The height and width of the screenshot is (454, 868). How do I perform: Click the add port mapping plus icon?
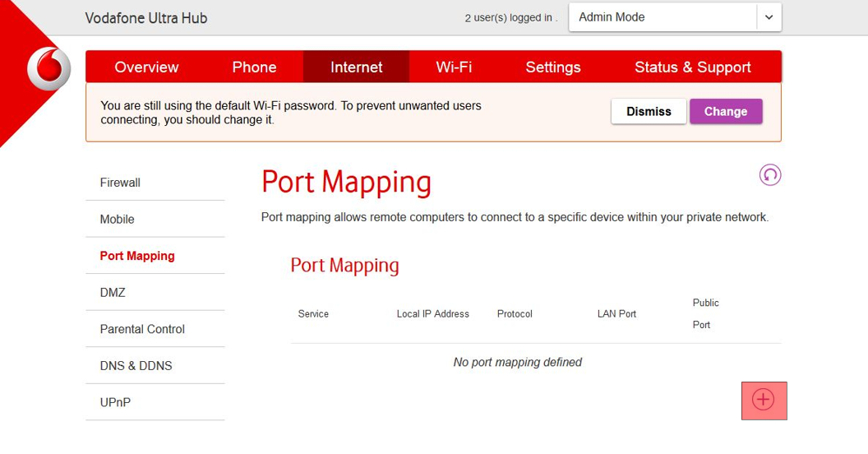point(764,400)
